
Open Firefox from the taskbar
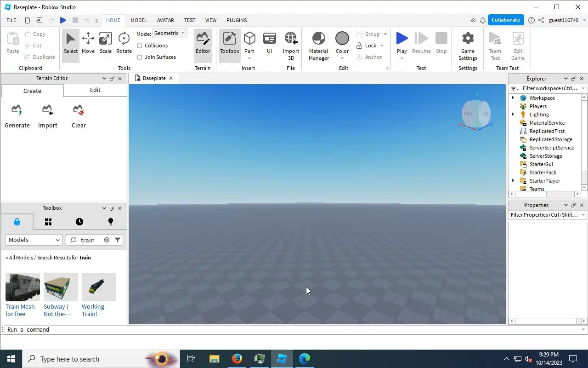pos(237,359)
